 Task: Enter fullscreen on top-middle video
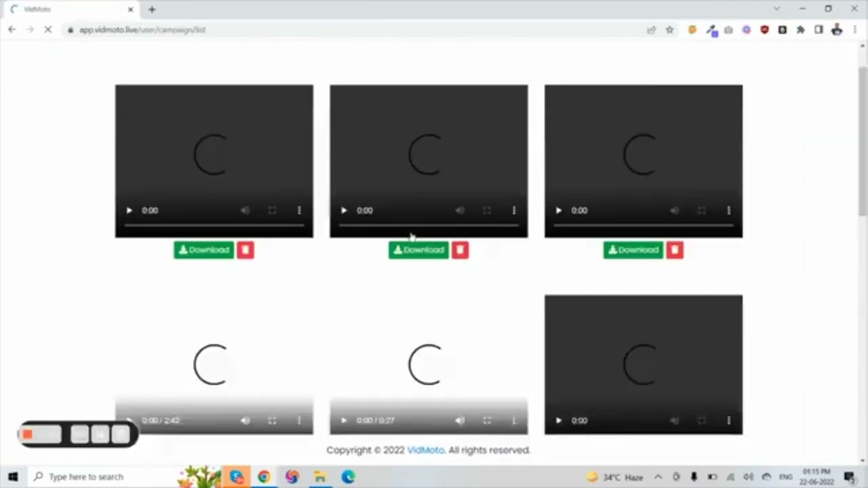[x=487, y=210]
